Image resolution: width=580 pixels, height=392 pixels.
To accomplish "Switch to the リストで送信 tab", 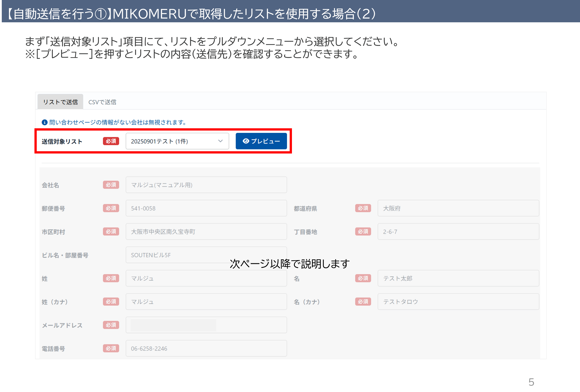I will (x=60, y=102).
